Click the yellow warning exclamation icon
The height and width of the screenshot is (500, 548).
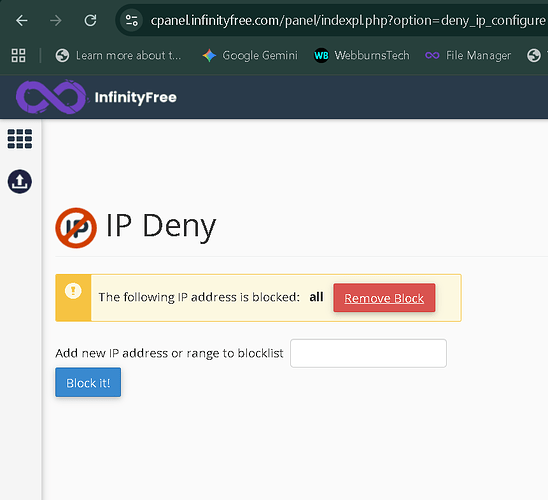click(x=73, y=291)
